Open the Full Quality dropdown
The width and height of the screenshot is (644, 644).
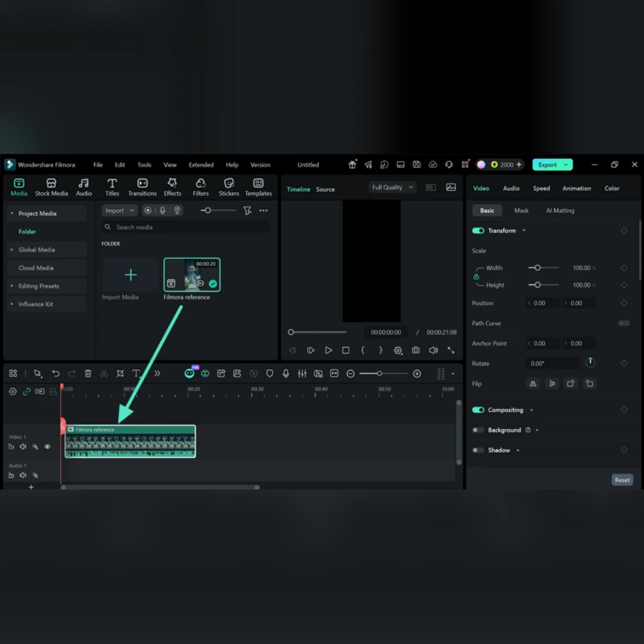click(x=392, y=187)
